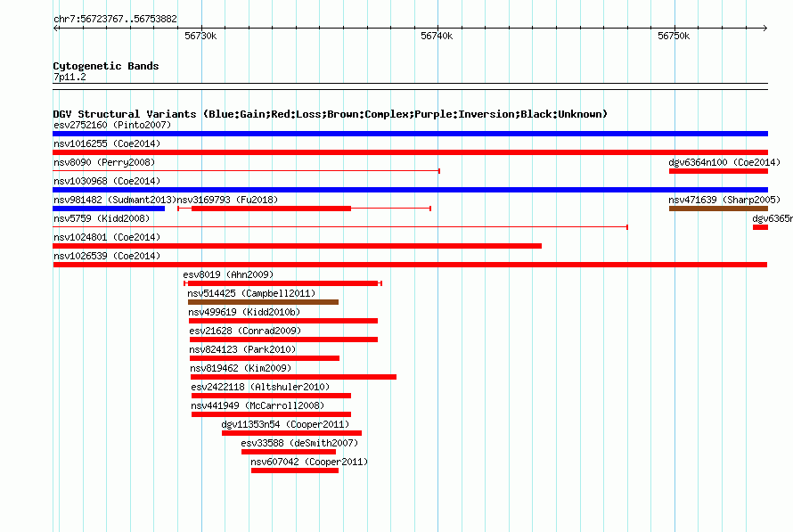
Task: Click the chr7:56723767..56753882 coordinates text
Action: (x=115, y=19)
